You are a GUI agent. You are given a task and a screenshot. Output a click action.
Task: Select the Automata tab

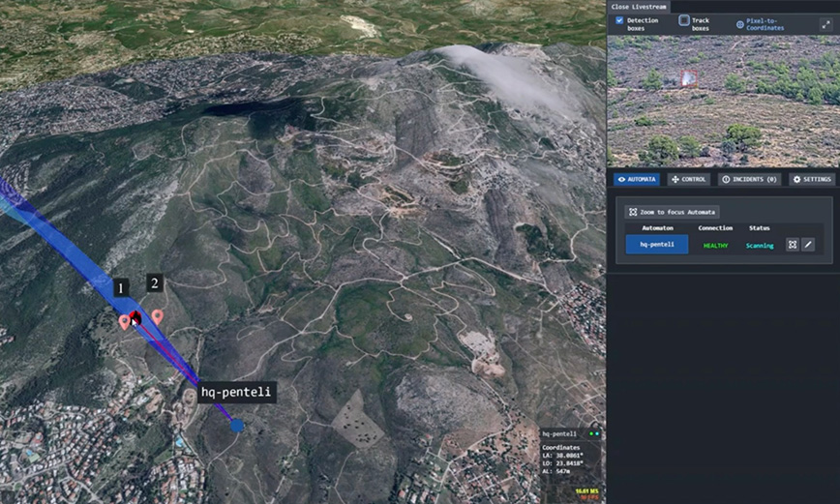[x=638, y=179]
